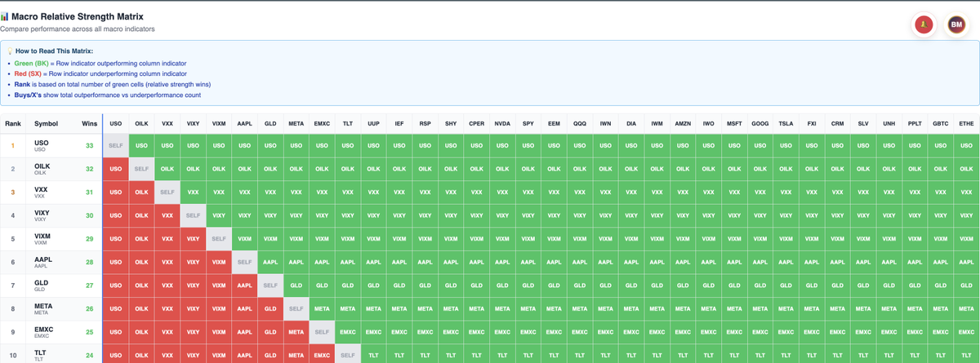Select the AMZN column header

683,124
